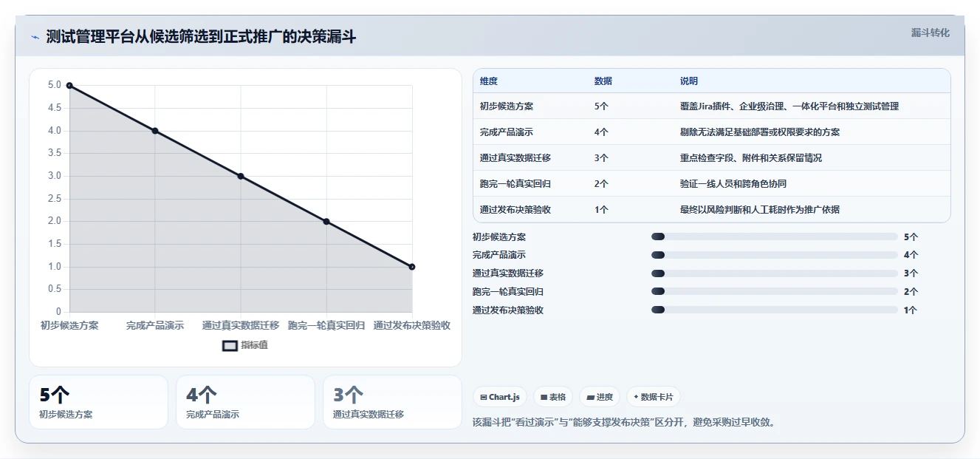Screen dimensions: 980x459
Task: Click the table cell showing 2个
Action: point(601,184)
